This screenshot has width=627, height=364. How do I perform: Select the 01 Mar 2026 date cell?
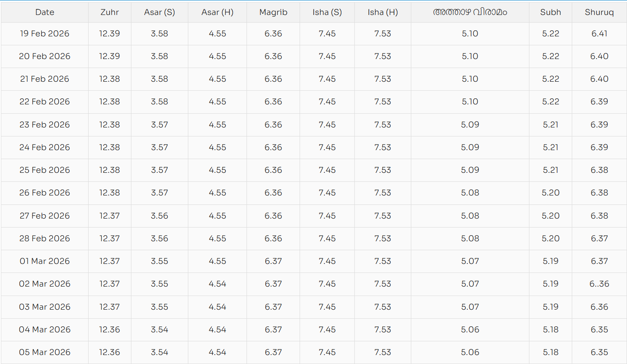(45, 261)
